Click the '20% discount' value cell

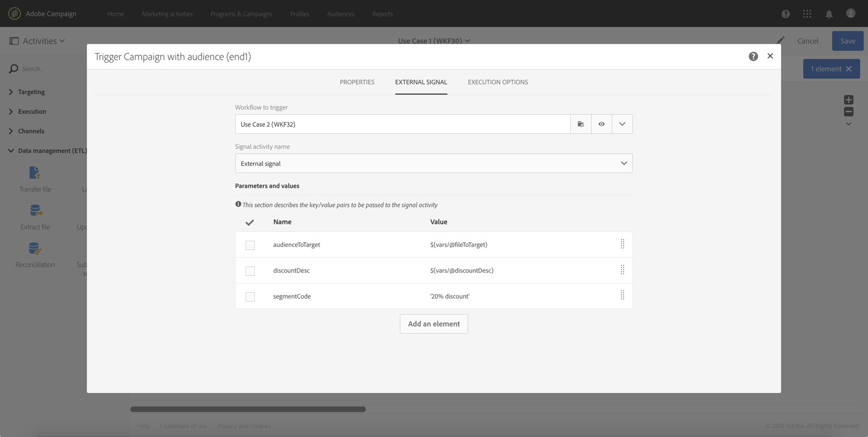point(450,296)
